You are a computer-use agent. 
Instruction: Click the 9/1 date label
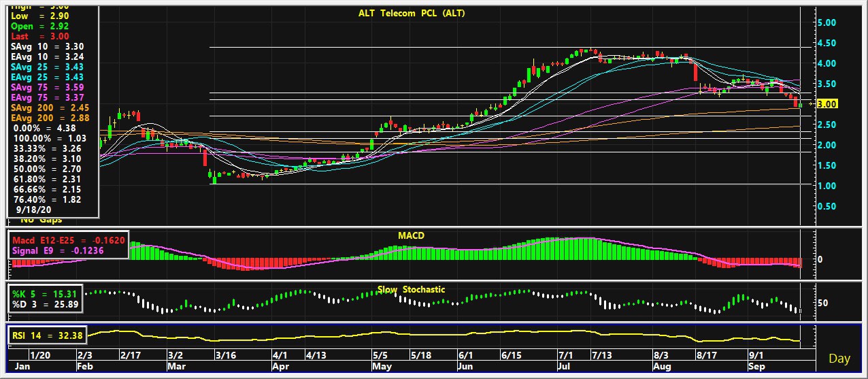(755, 355)
